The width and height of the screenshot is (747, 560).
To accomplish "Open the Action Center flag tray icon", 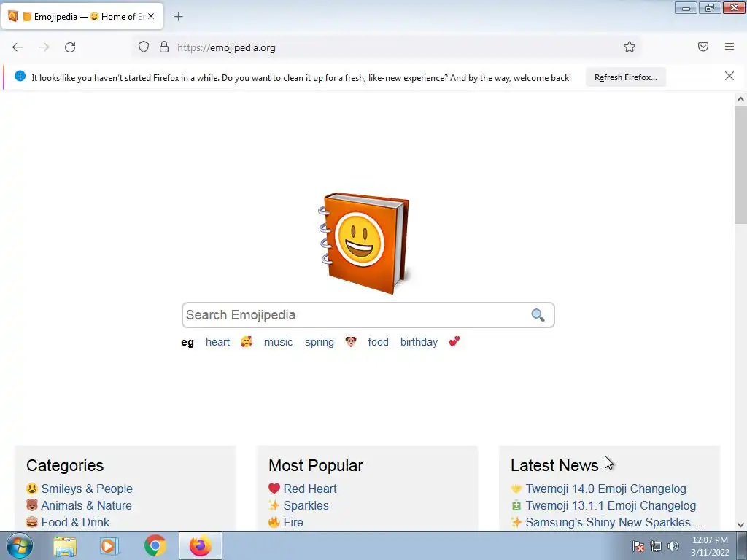I will pos(638,546).
